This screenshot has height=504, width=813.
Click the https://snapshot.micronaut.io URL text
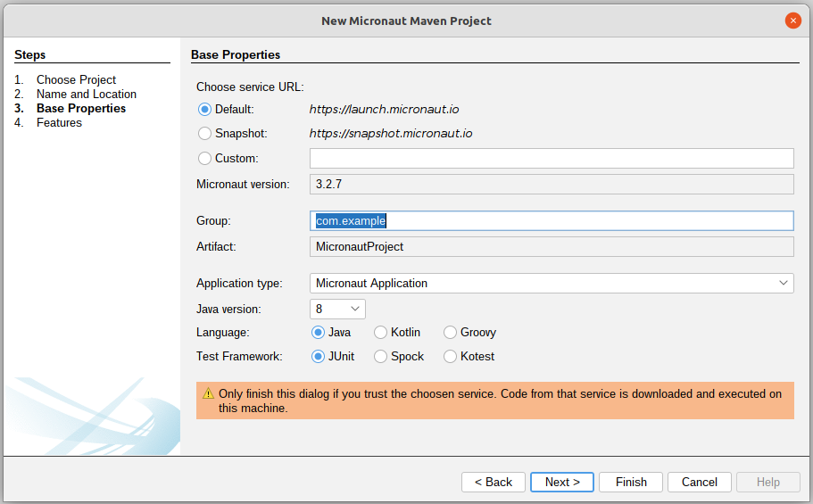pyautogui.click(x=391, y=133)
